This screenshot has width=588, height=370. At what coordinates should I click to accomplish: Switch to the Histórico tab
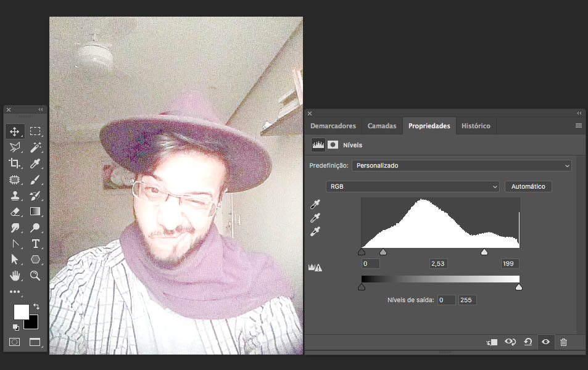point(476,126)
